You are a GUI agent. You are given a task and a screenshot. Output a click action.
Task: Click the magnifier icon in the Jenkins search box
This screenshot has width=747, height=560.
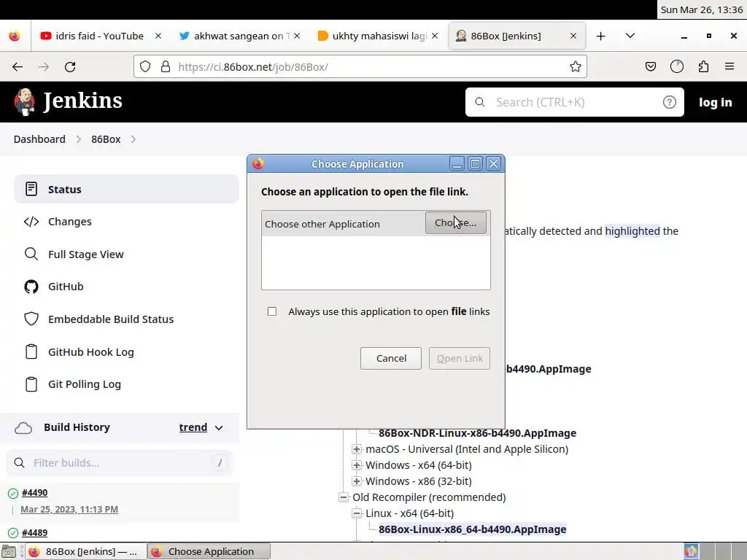[x=480, y=102]
